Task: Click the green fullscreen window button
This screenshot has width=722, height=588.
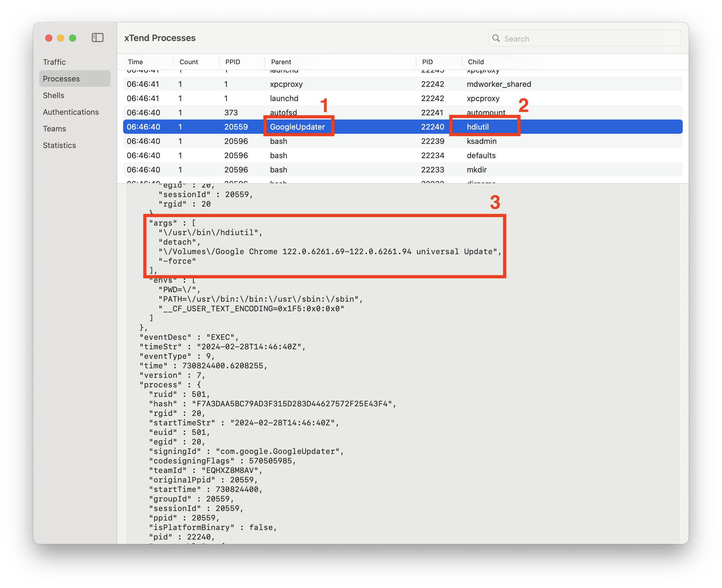Action: 73,38
